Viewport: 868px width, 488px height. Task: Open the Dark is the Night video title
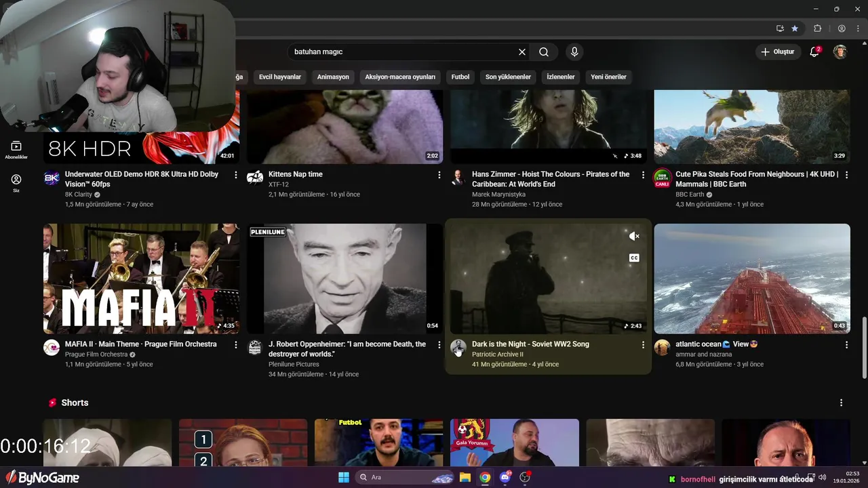tap(530, 344)
